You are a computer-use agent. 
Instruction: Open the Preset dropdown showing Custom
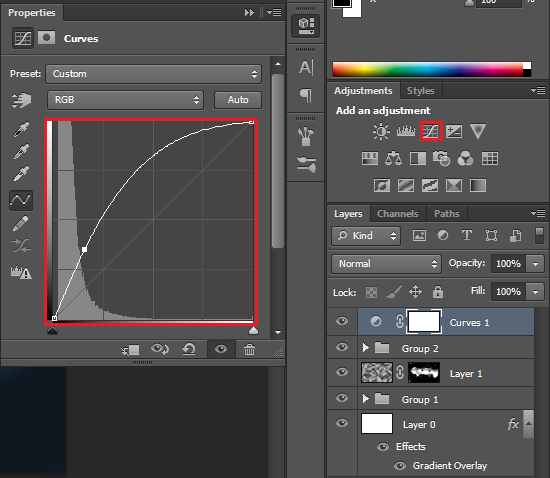coord(153,74)
